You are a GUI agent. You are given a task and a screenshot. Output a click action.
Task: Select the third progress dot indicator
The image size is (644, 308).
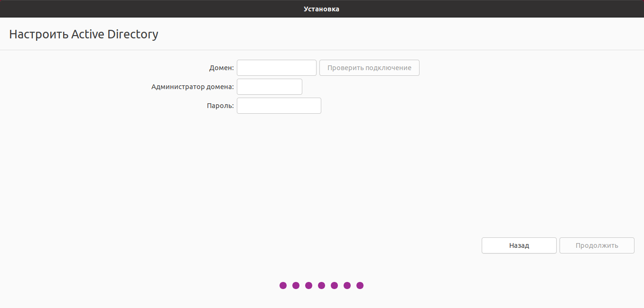tap(309, 285)
